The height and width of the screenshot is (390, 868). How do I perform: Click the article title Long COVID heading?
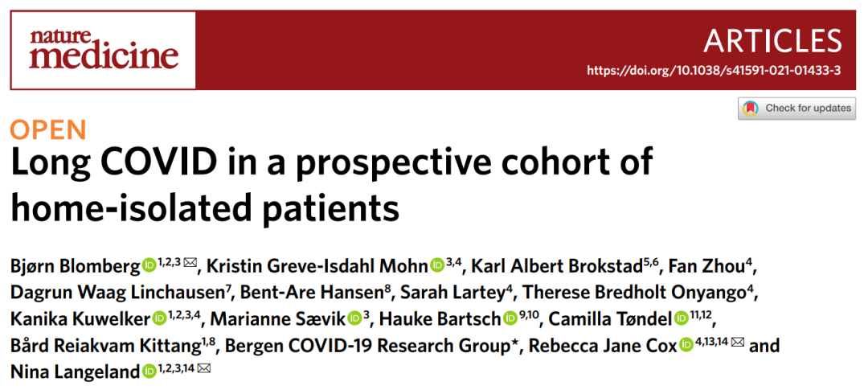click(331, 186)
